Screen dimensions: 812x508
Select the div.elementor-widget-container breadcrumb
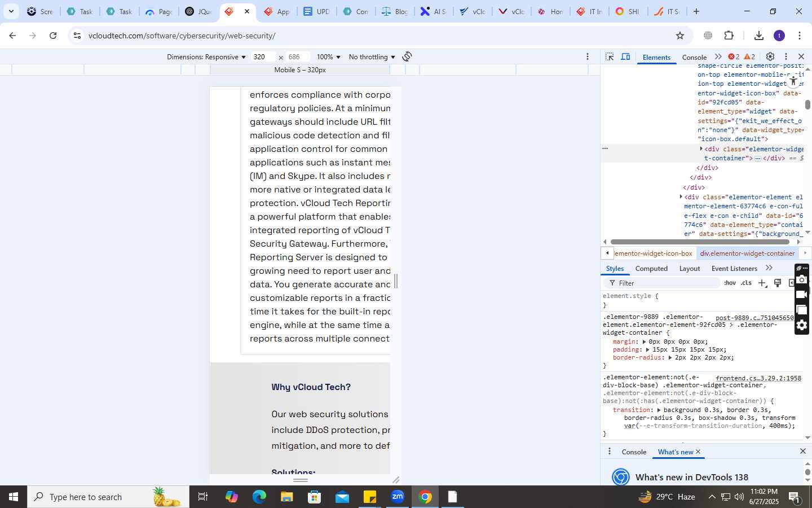coord(747,253)
